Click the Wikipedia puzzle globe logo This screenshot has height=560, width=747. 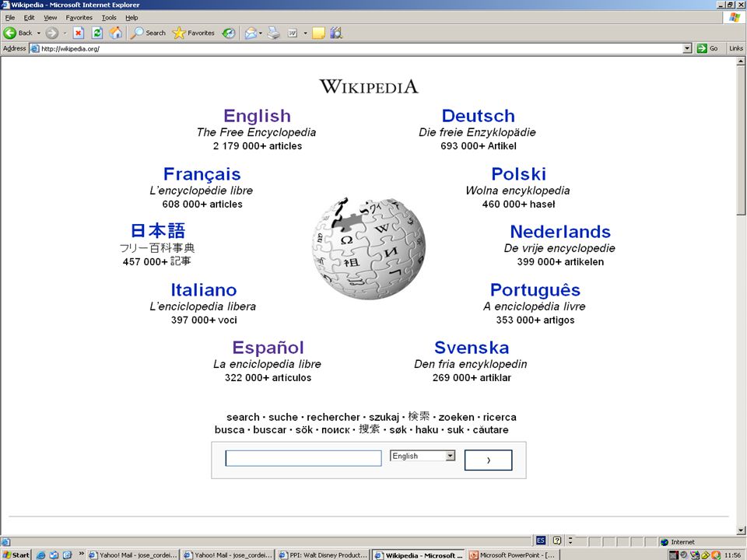click(x=369, y=247)
